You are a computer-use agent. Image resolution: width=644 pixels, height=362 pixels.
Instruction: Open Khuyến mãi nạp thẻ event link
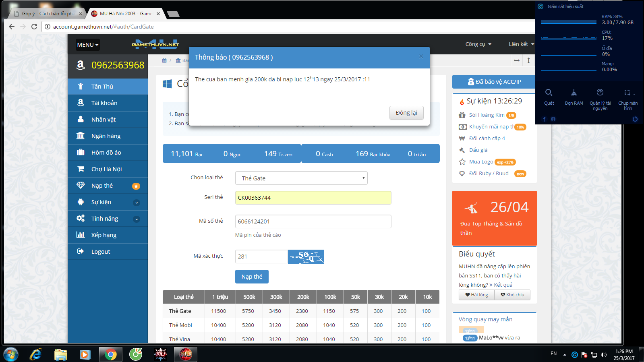[x=492, y=127]
